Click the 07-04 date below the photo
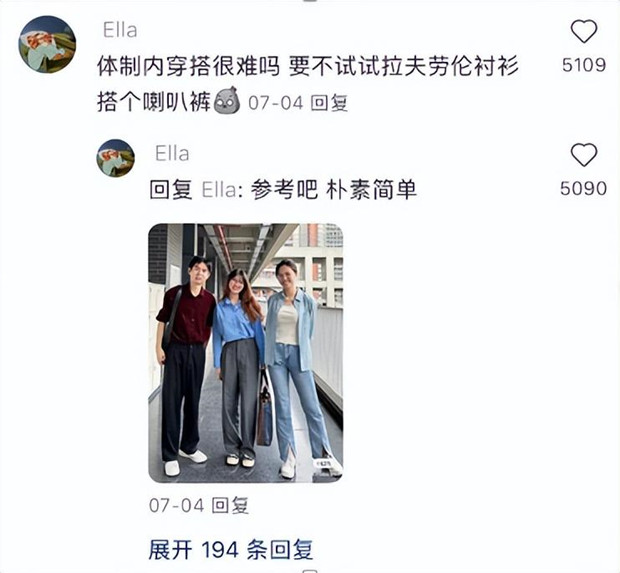This screenshot has height=573, width=620. coord(176,505)
